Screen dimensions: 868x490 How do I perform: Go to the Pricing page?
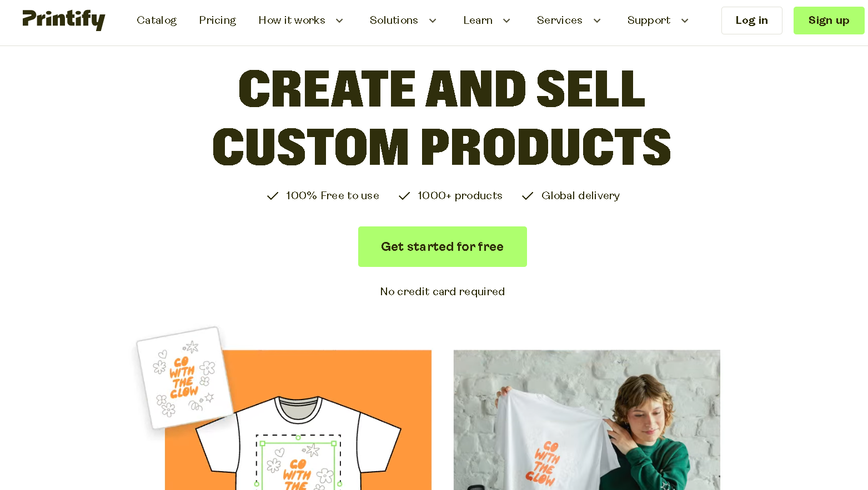[x=218, y=21]
